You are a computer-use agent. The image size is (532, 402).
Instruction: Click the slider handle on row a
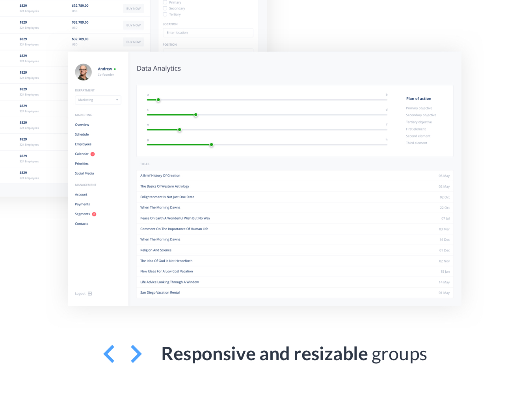158,100
